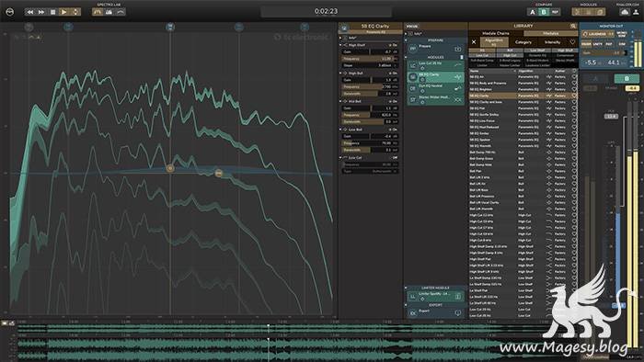The width and height of the screenshot is (644, 362).
Task: Select the SB EQ Clarity and bass preset
Action: click(523, 102)
